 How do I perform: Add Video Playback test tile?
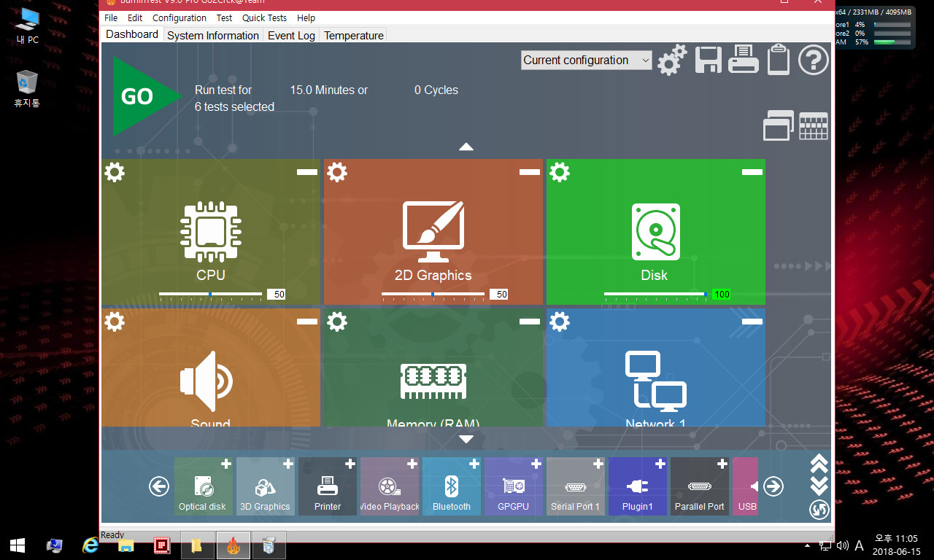(390, 486)
